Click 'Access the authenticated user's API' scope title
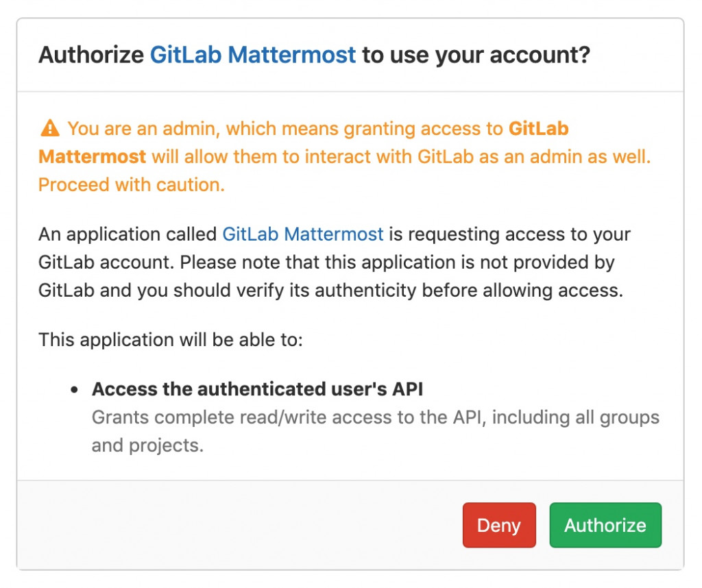This screenshot has width=702, height=588. click(x=258, y=389)
